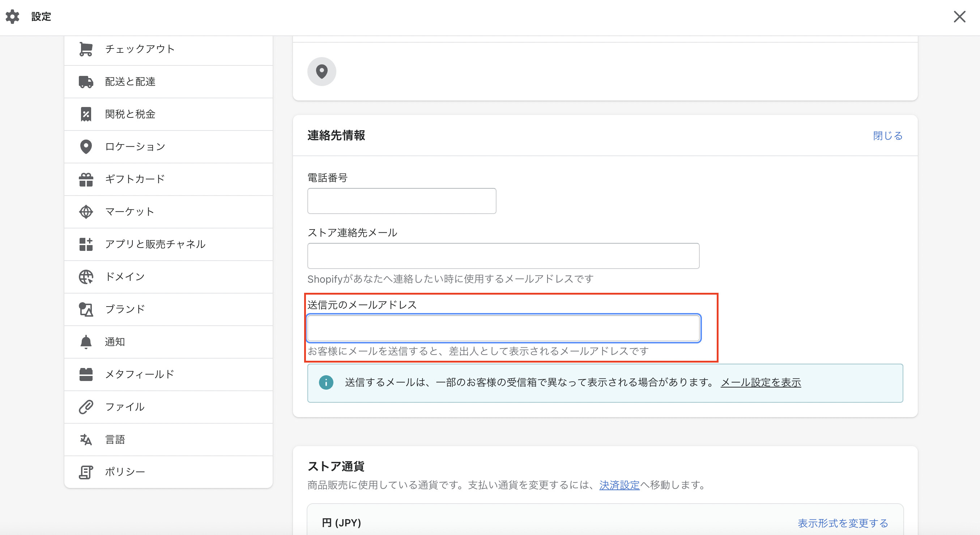980x535 pixels.
Task: Click the bell icon for 通知
Action: pos(86,342)
